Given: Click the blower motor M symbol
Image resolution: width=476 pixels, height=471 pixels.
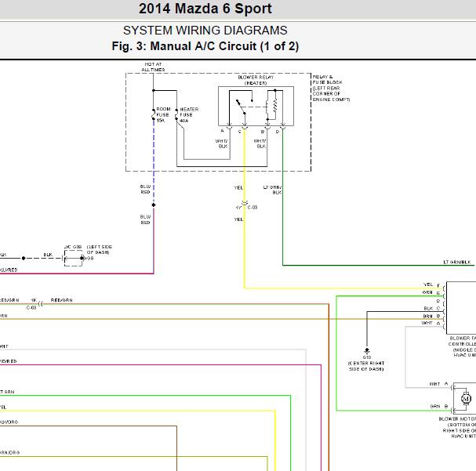Looking at the screenshot, I should point(466,399).
